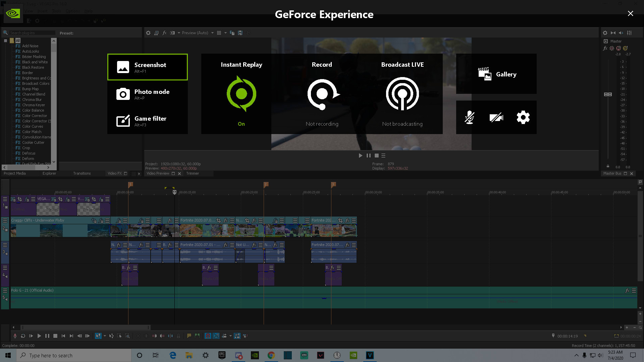Image resolution: width=644 pixels, height=362 pixels.
Task: Go to start of timeline
Action: click(x=63, y=336)
